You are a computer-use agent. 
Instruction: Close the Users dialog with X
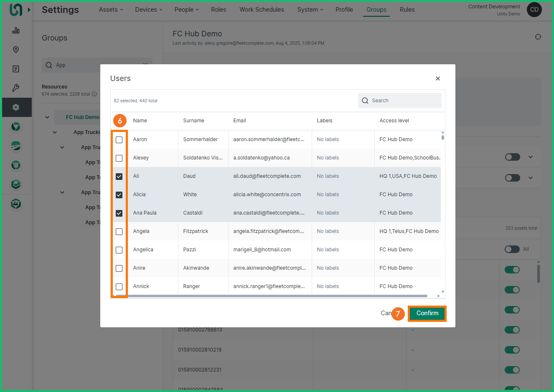[438, 78]
